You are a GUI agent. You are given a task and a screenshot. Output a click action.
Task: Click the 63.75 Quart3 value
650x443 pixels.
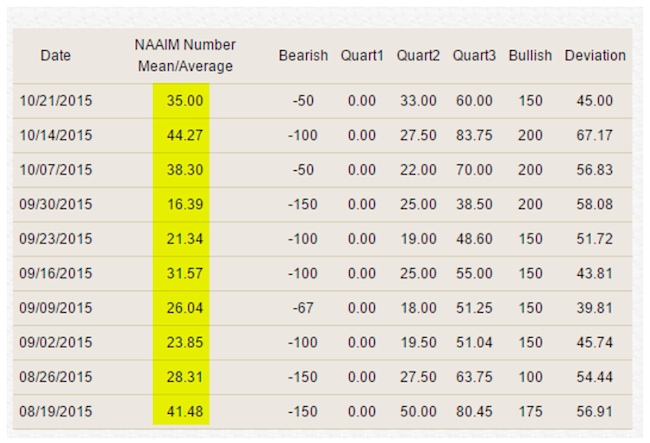click(474, 377)
